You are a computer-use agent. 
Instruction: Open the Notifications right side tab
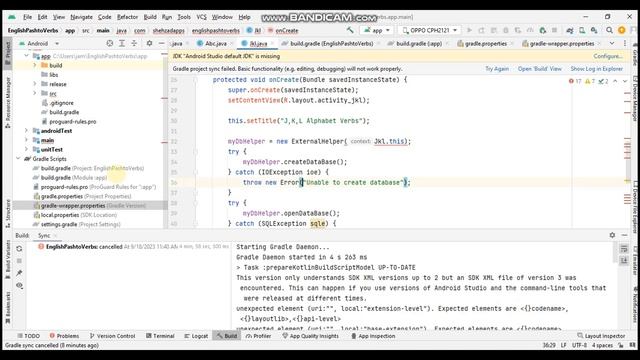pos(635,304)
